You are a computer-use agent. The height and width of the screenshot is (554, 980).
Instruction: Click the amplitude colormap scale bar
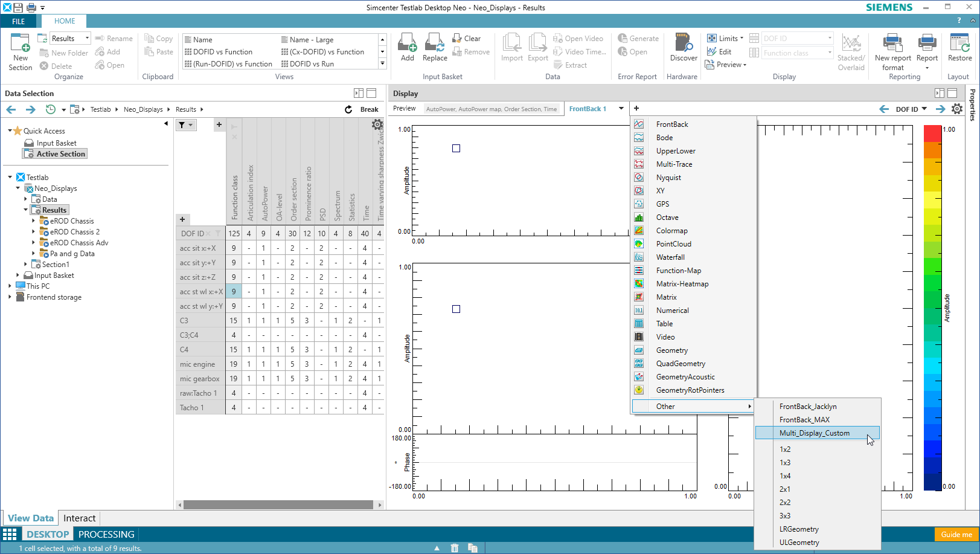(x=932, y=308)
